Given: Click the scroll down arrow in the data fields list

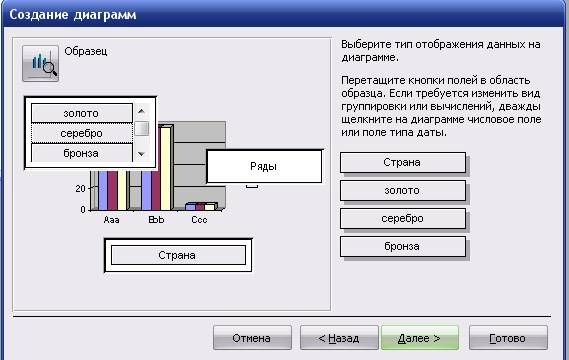Looking at the screenshot, I should [142, 154].
